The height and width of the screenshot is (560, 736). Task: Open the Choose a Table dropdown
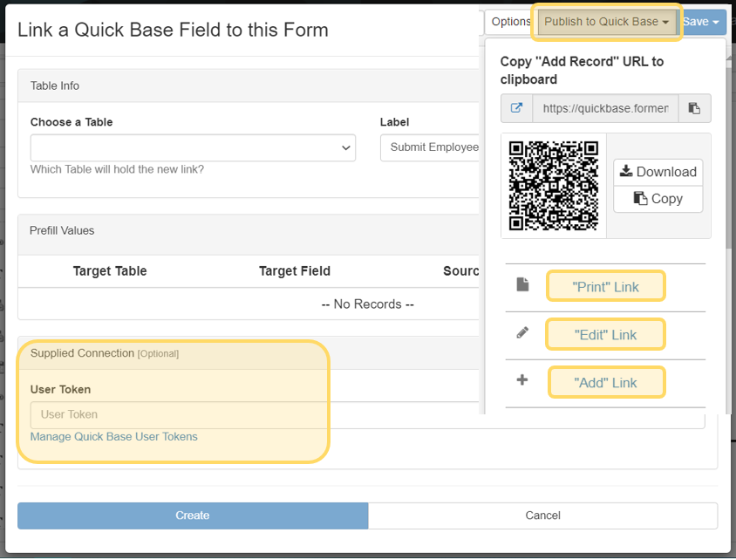(193, 148)
